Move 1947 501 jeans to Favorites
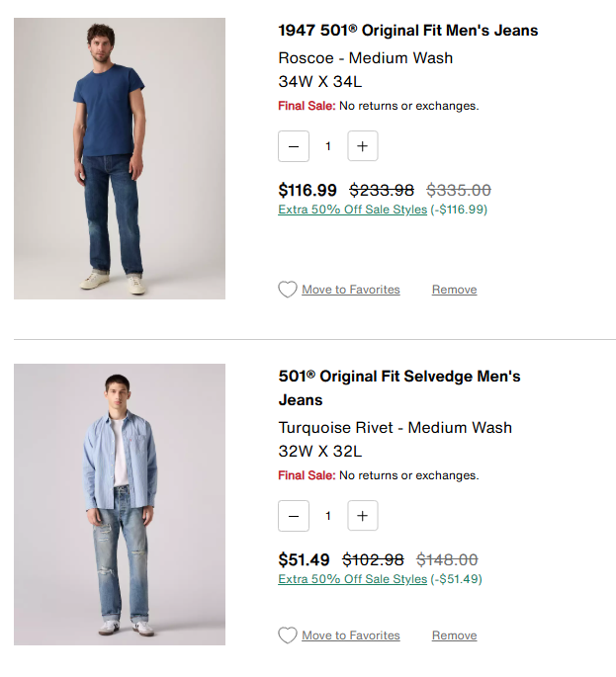This screenshot has width=616, height=677. point(350,290)
